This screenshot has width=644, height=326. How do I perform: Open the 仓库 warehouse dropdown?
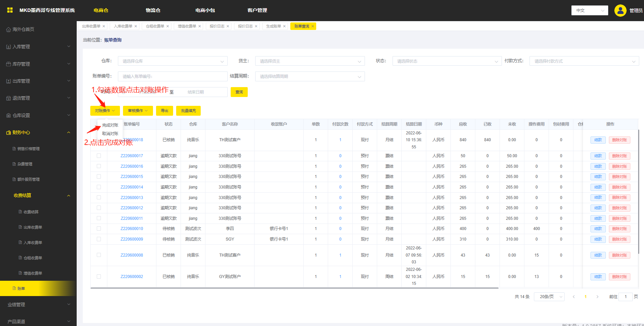click(x=172, y=61)
